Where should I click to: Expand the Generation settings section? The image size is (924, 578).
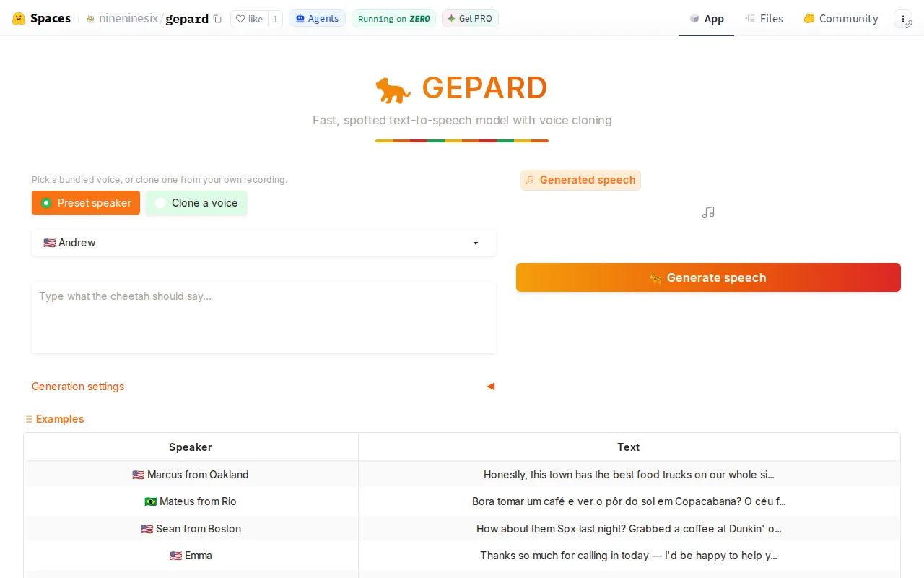click(x=263, y=387)
